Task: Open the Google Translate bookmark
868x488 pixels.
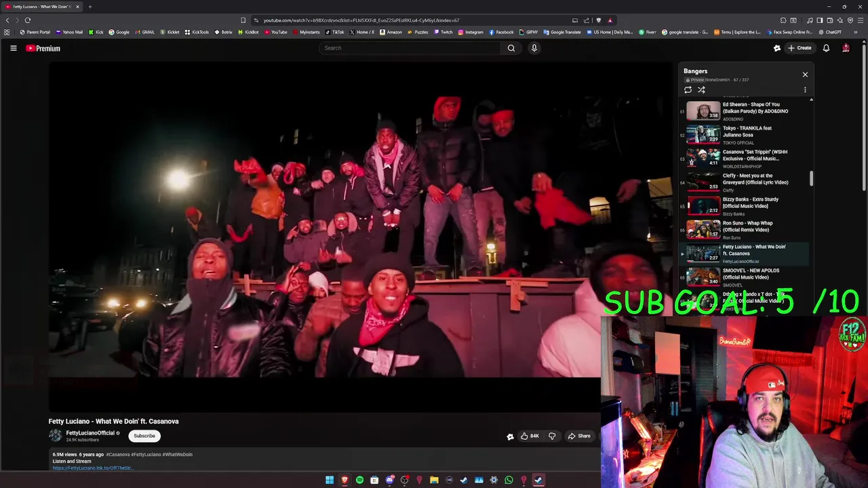Action: pyautogui.click(x=562, y=32)
